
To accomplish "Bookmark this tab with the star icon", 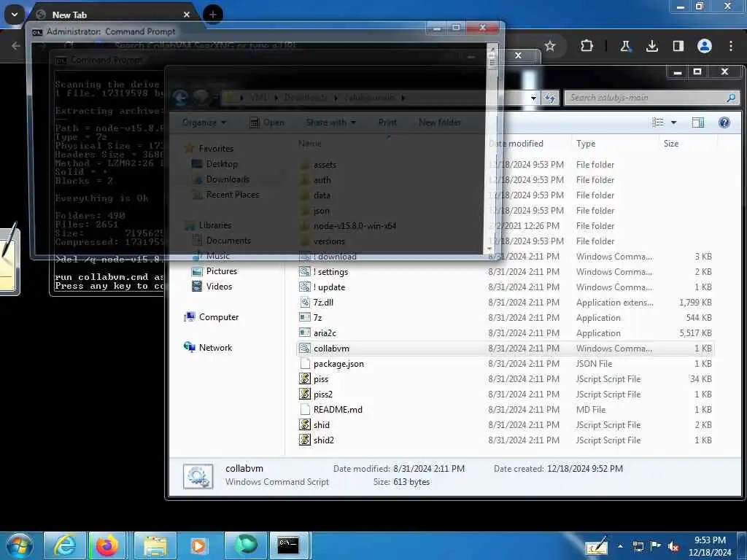I will tap(550, 46).
